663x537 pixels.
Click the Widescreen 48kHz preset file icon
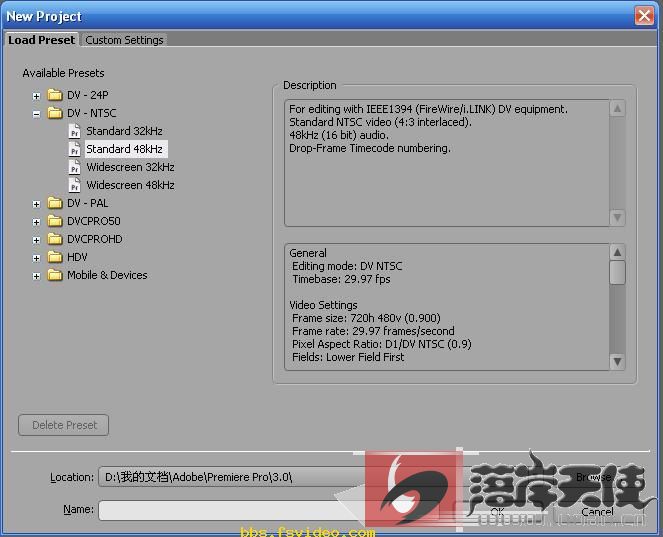(x=74, y=185)
